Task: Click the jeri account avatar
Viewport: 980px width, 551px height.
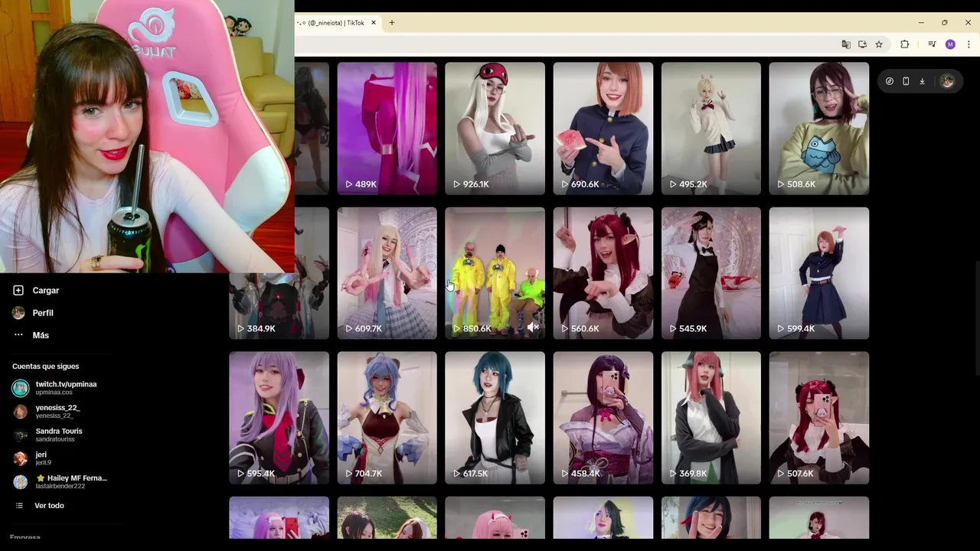Action: [21, 458]
